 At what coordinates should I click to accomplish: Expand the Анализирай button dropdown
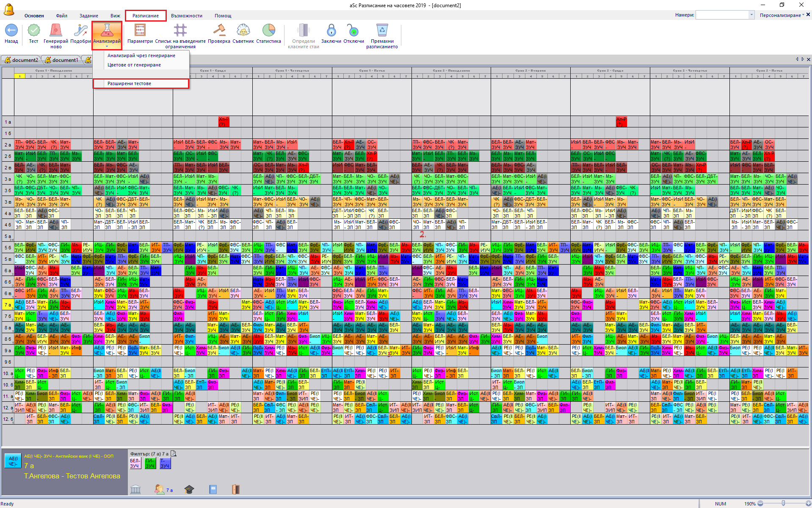tap(107, 47)
